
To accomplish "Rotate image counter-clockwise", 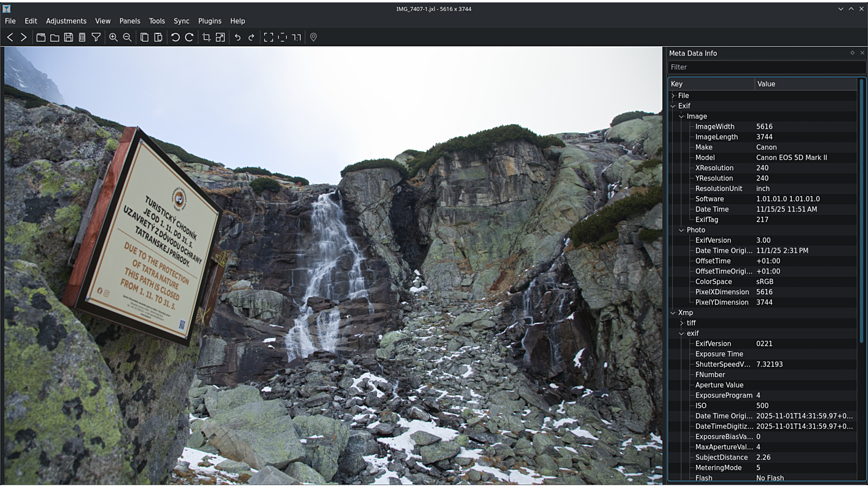I will click(x=175, y=37).
